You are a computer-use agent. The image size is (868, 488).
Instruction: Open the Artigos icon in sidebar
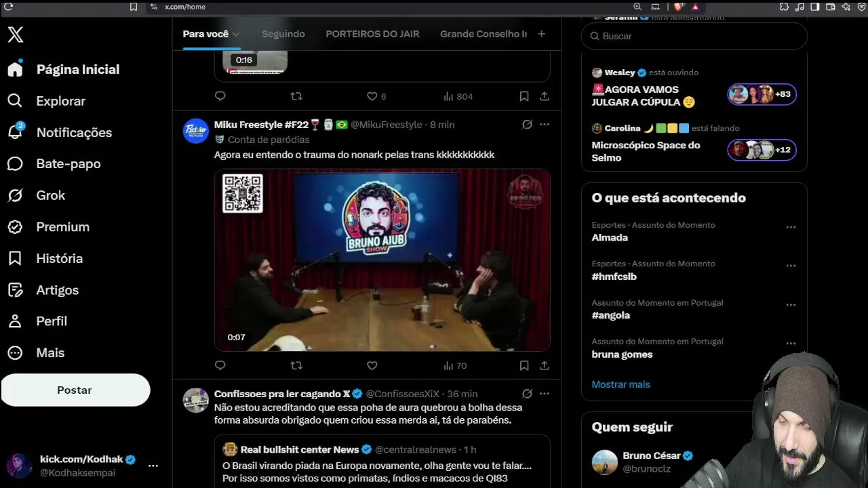(15, 290)
